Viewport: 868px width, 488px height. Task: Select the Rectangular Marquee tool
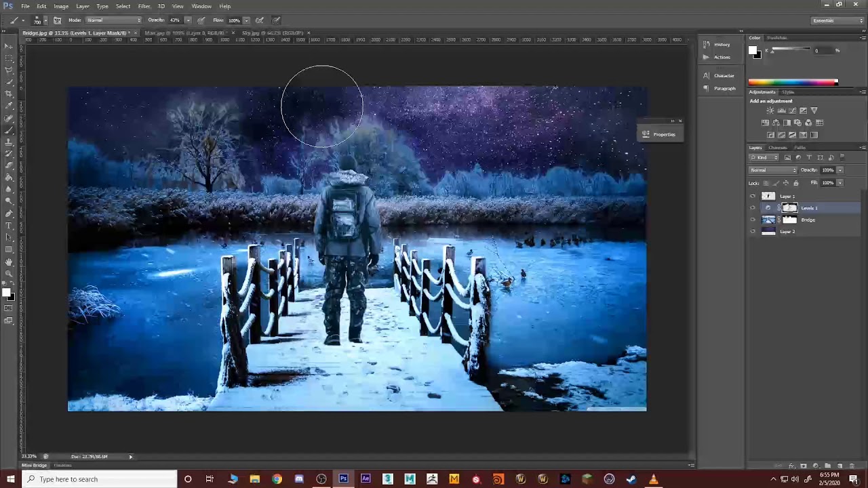tap(8, 58)
